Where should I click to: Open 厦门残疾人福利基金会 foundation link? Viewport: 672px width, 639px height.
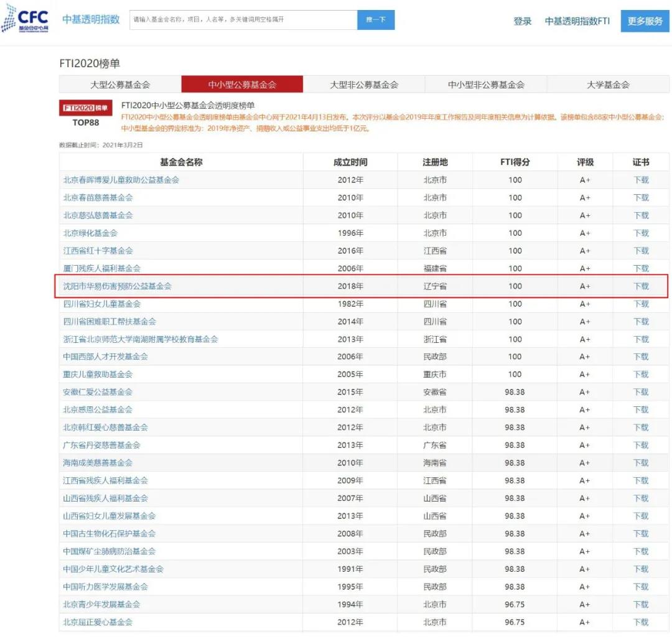tap(102, 268)
